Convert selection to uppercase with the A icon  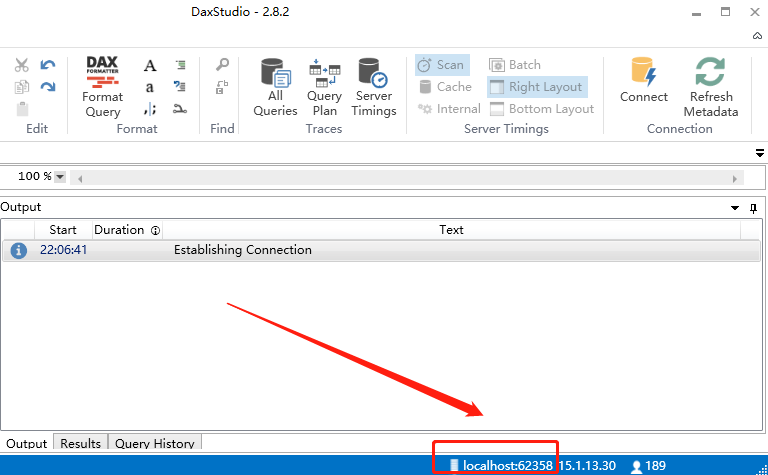(x=150, y=65)
